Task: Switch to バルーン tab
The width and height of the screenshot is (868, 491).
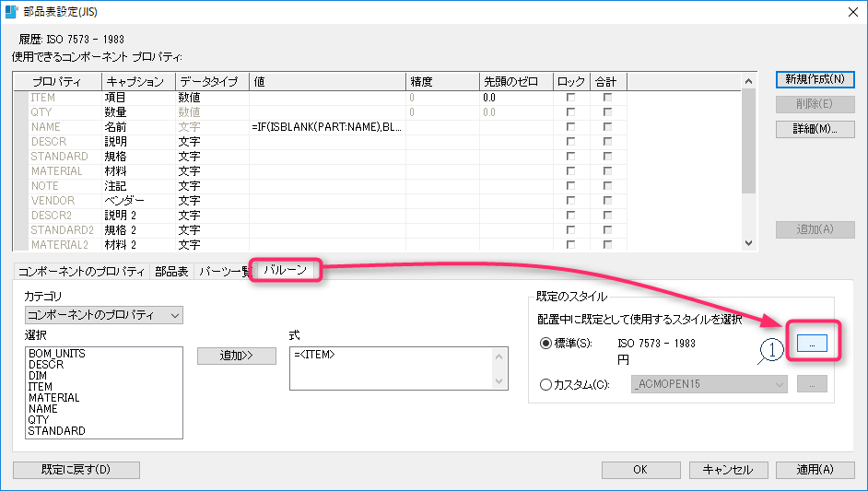Action: coord(285,270)
